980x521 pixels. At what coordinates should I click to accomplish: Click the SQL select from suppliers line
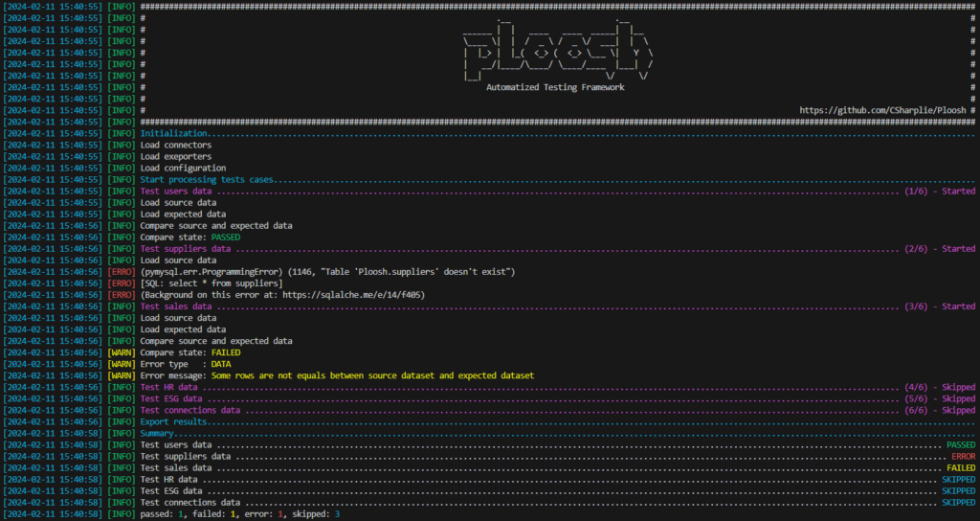coord(211,283)
